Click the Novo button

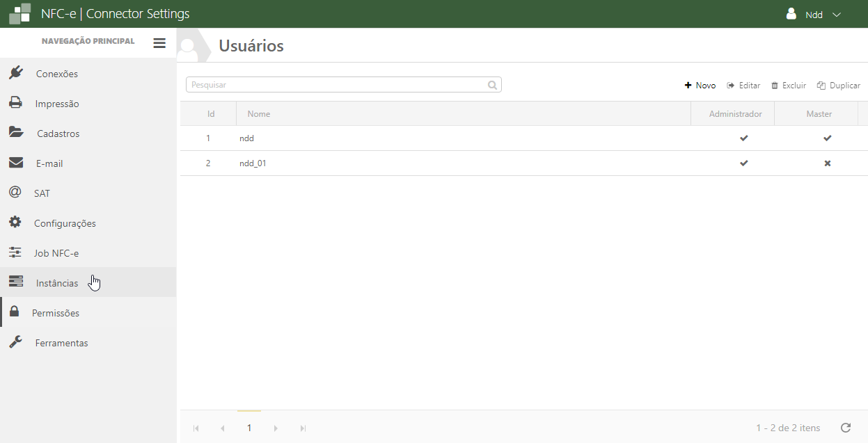click(x=700, y=86)
